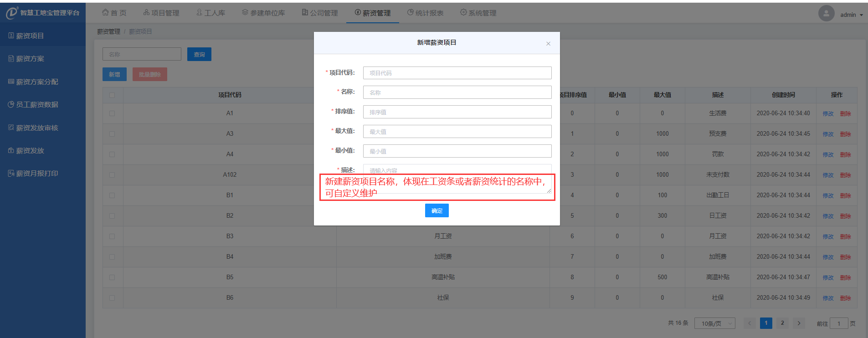This screenshot has height=338, width=868.
Task: Click the 项目代码 input field
Action: coord(457,73)
